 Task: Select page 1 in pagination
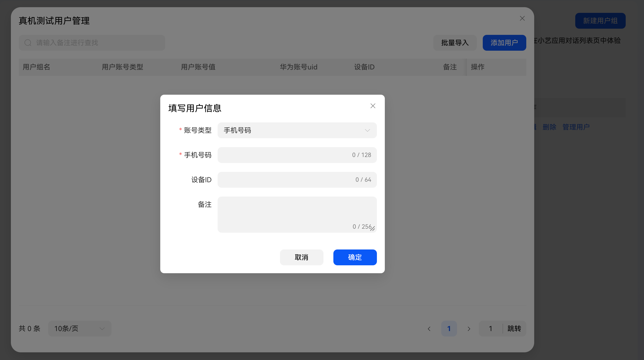click(449, 329)
